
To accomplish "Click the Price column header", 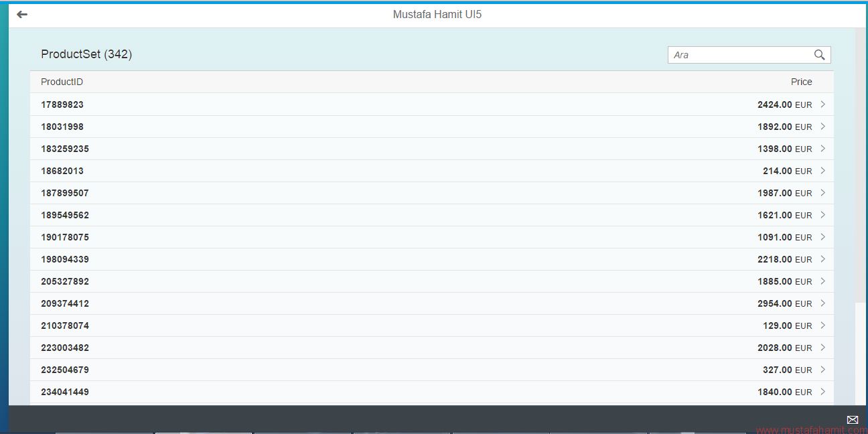I will (801, 82).
